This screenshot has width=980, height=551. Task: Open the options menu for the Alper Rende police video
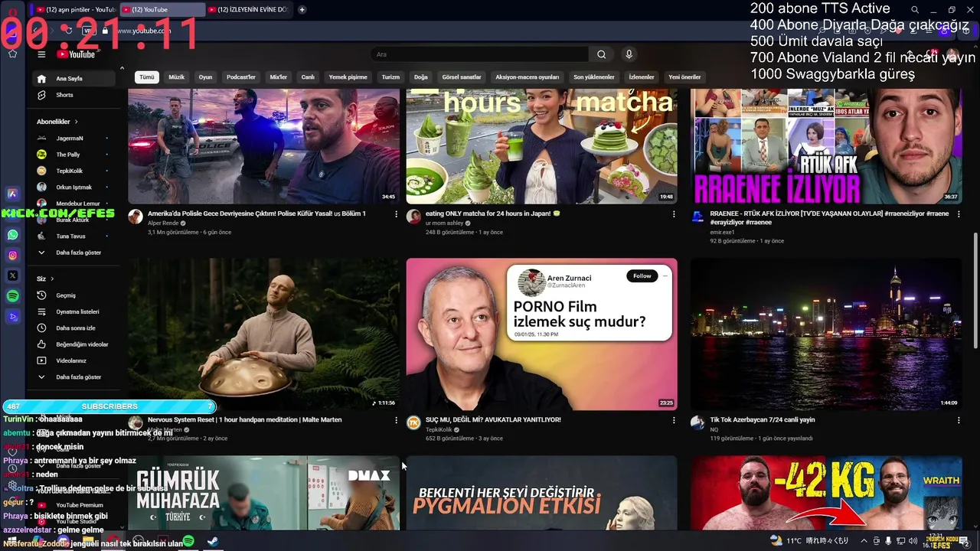click(396, 214)
